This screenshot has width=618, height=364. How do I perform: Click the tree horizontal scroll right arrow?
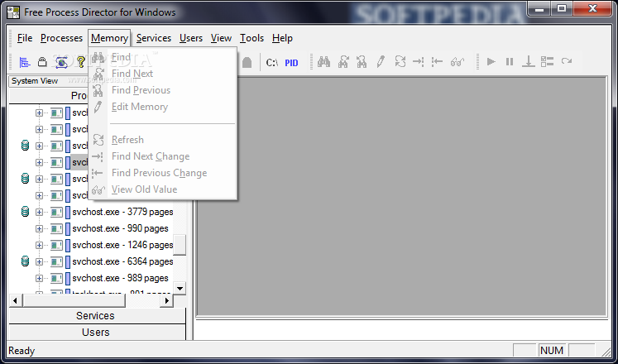pos(167,300)
